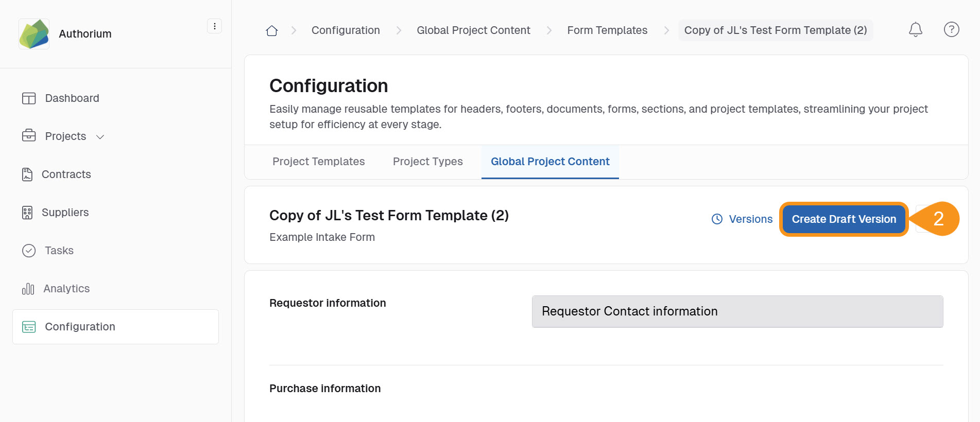Screen dimensions: 980x422
Task: Switch to the Project Templates tab
Action: click(x=318, y=162)
